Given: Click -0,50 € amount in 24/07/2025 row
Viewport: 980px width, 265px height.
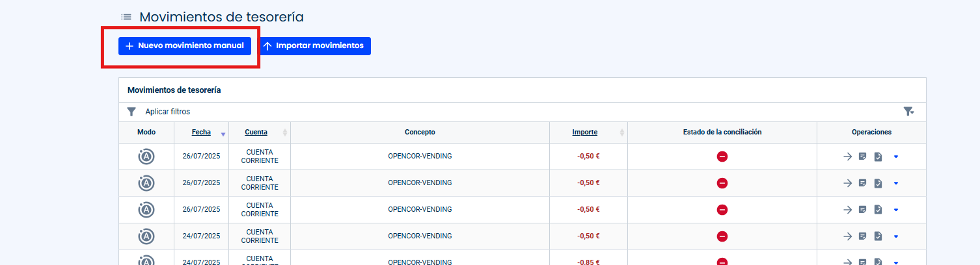Looking at the screenshot, I should (x=588, y=236).
